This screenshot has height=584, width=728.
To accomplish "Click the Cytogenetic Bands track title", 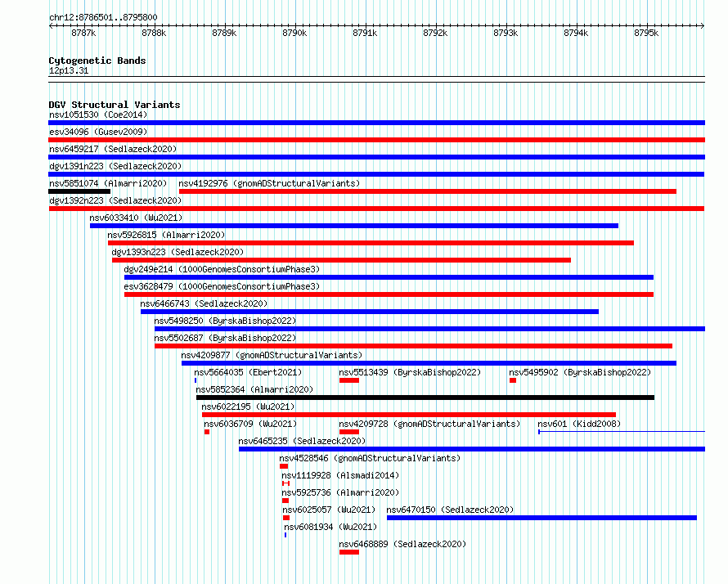I will click(97, 61).
